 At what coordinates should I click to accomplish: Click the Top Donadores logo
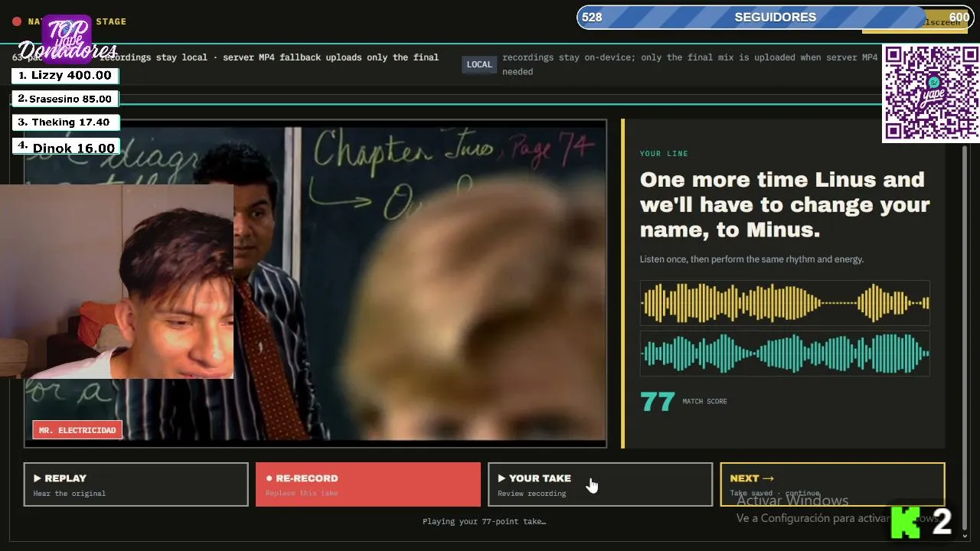(67, 40)
